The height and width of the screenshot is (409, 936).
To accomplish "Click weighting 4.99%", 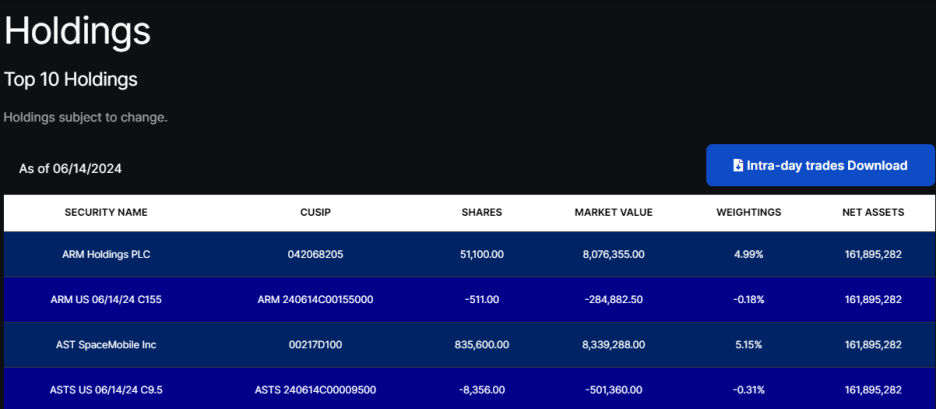I will (749, 254).
